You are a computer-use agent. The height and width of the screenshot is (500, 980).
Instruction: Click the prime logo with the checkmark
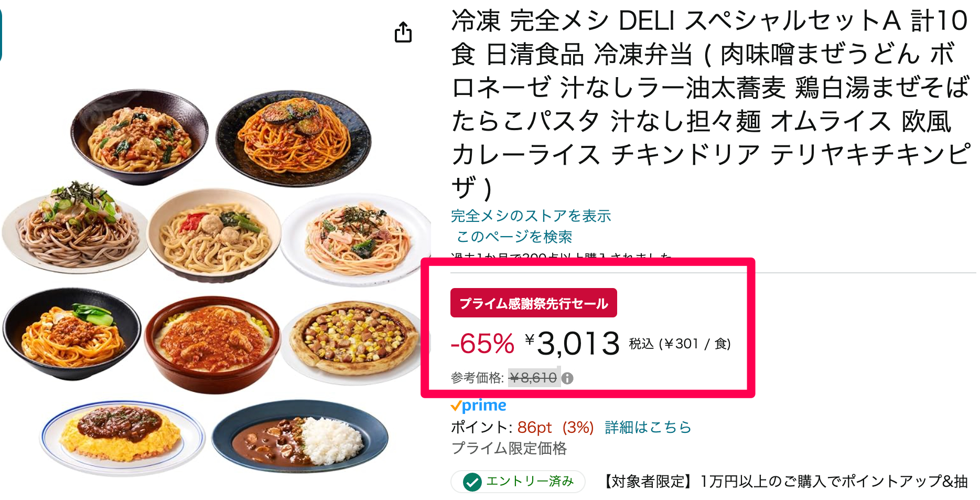coord(479,406)
